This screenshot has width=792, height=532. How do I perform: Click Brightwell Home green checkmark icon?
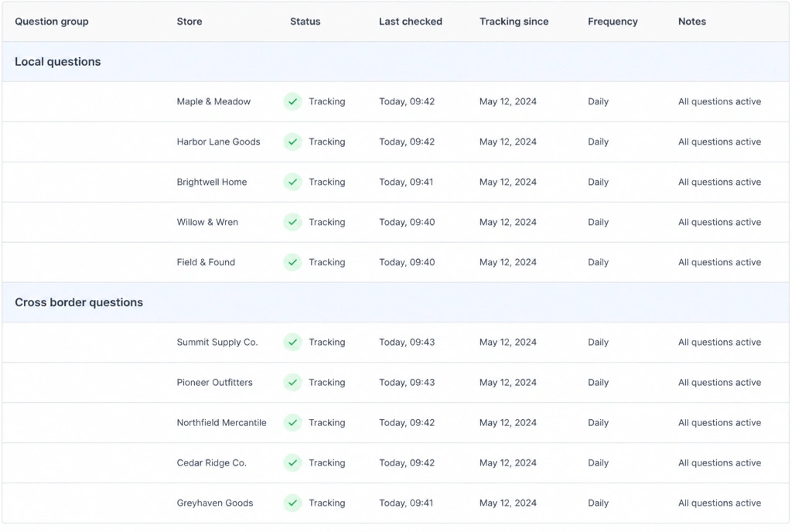292,182
